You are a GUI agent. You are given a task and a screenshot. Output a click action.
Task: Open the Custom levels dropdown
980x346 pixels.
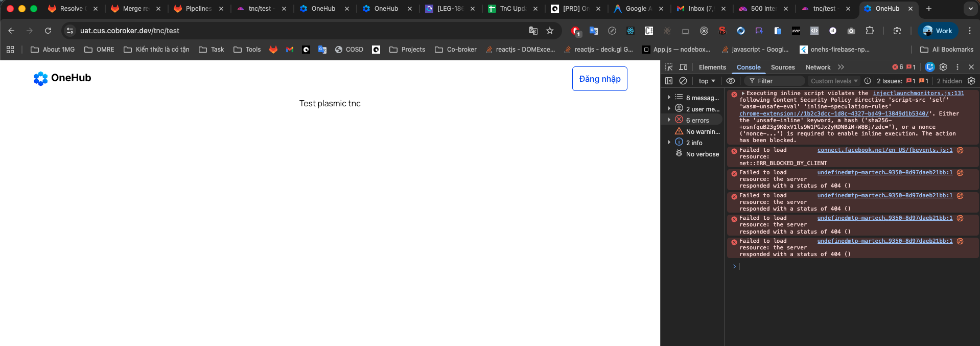(834, 81)
